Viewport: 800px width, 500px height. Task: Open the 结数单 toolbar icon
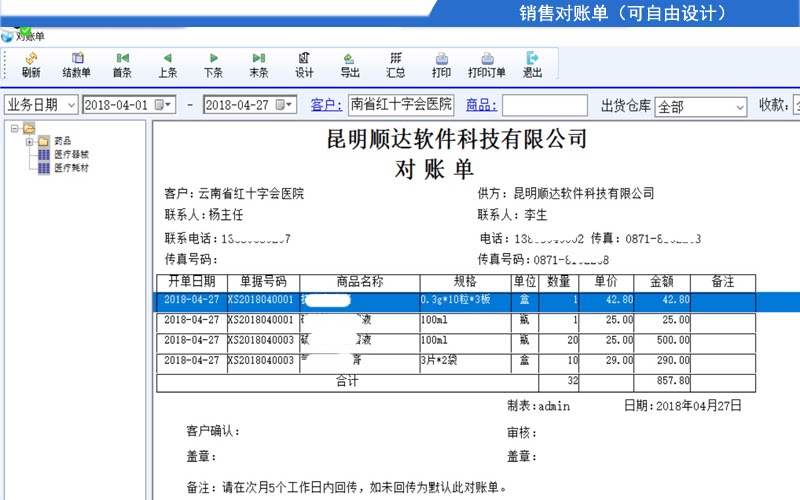point(77,65)
